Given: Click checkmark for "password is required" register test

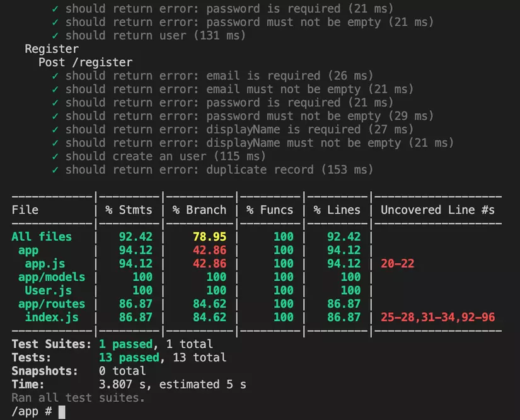Looking at the screenshot, I should click(x=54, y=103).
